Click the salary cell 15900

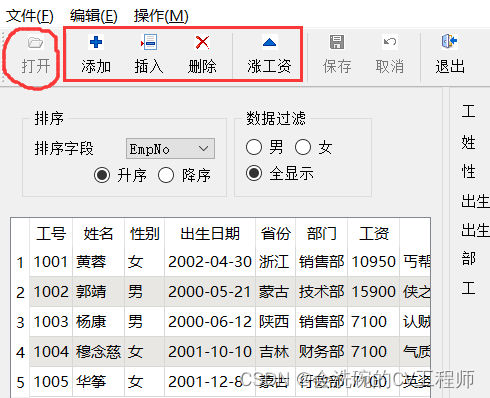point(374,292)
